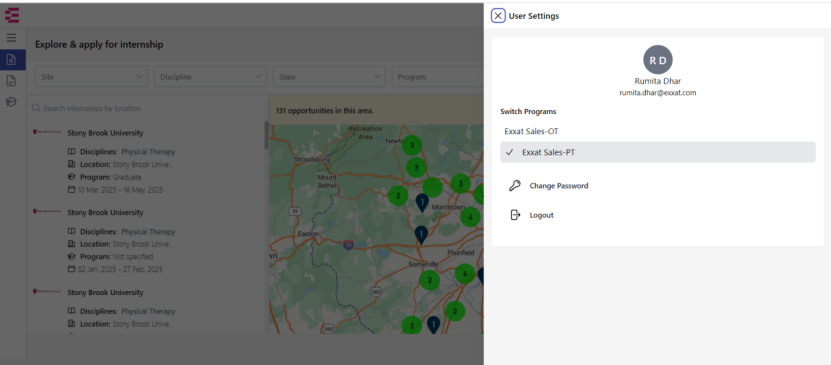Image resolution: width=831 pixels, height=365 pixels.
Task: Open the graduation cap sidebar icon
Action: (x=11, y=102)
